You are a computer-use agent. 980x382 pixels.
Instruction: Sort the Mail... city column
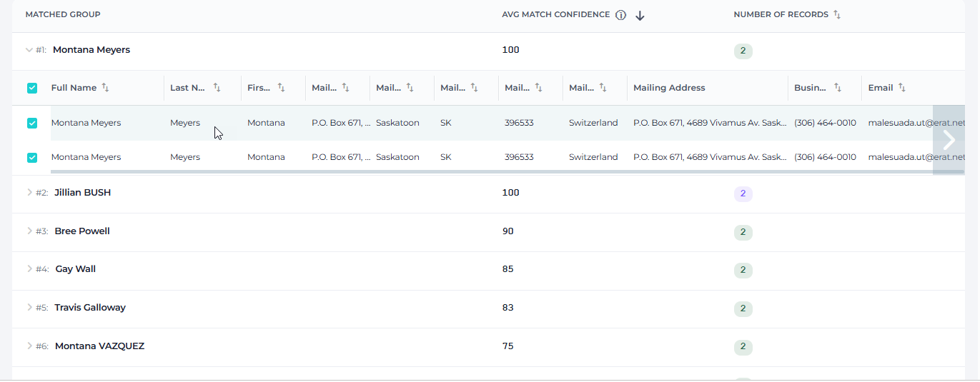pos(410,88)
